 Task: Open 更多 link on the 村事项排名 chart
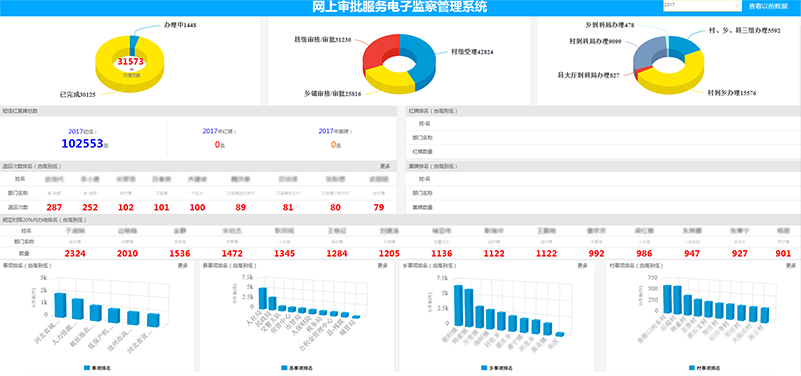[791, 266]
